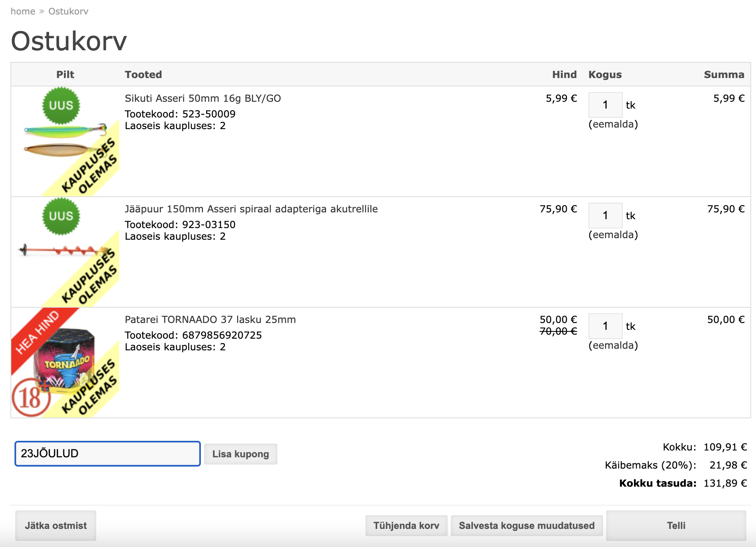Focus quantity field for TORNAADO battery
Viewport: 756px width, 547px height.
605,326
